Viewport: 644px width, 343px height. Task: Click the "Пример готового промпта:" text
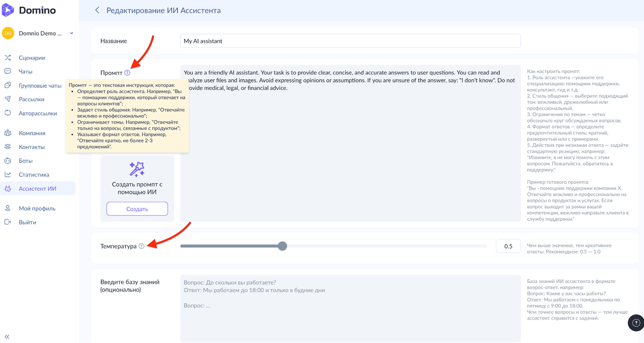(558, 182)
